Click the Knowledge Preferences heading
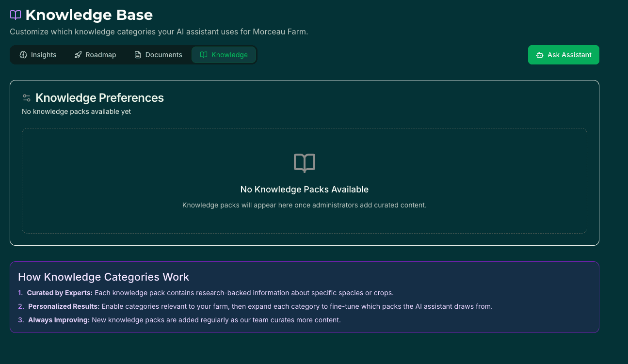Image resolution: width=628 pixels, height=364 pixels. point(100,97)
